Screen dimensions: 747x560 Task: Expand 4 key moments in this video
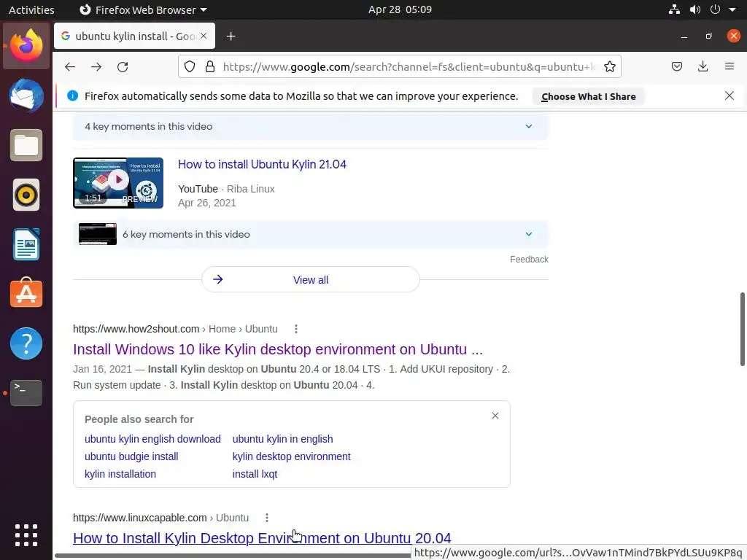click(x=310, y=126)
